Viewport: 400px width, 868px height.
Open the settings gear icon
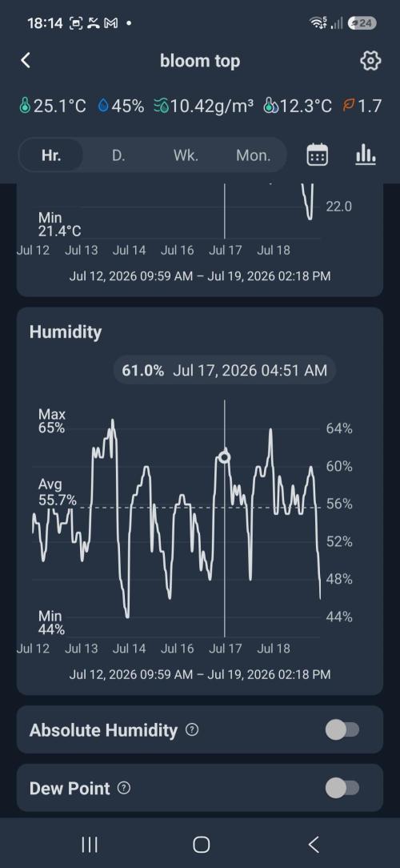tap(370, 61)
